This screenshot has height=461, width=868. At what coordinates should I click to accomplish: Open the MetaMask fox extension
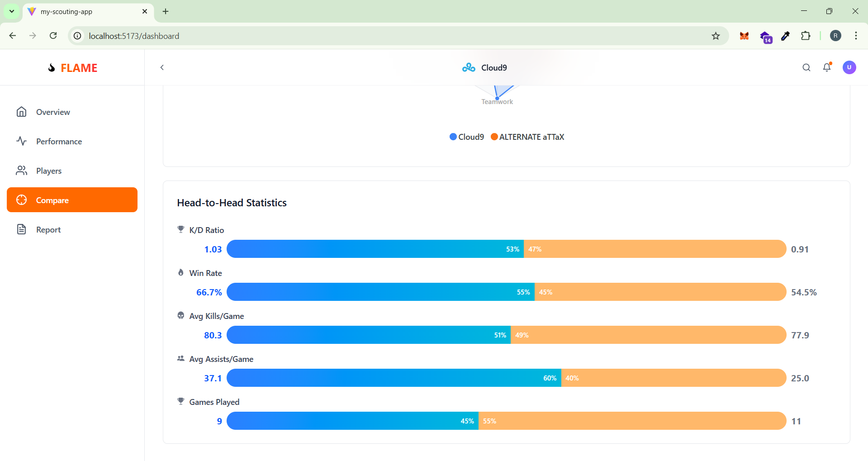click(x=744, y=36)
